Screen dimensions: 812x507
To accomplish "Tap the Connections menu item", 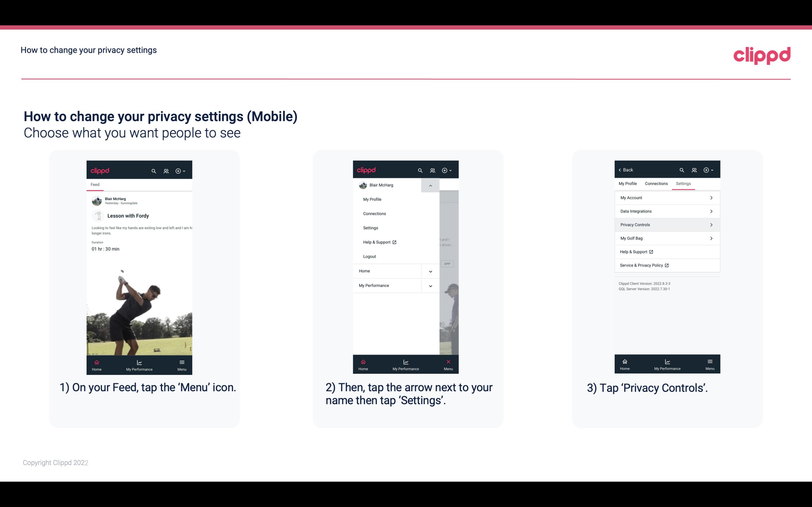I will (375, 213).
